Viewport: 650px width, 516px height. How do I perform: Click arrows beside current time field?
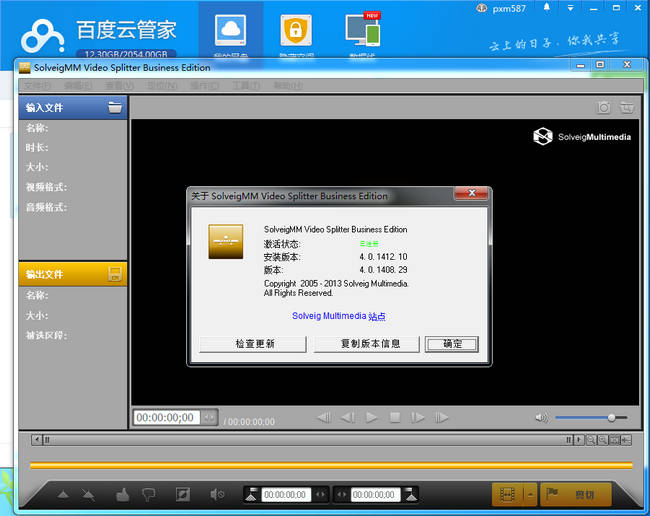tap(209, 417)
